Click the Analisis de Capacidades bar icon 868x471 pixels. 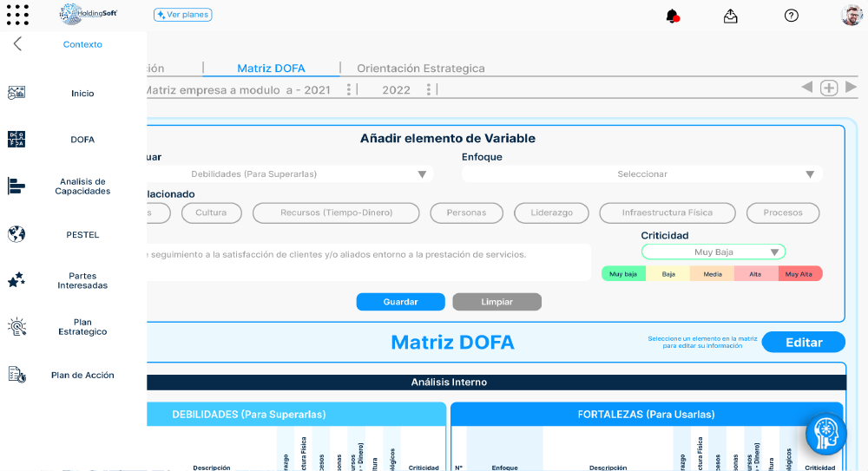(x=16, y=186)
